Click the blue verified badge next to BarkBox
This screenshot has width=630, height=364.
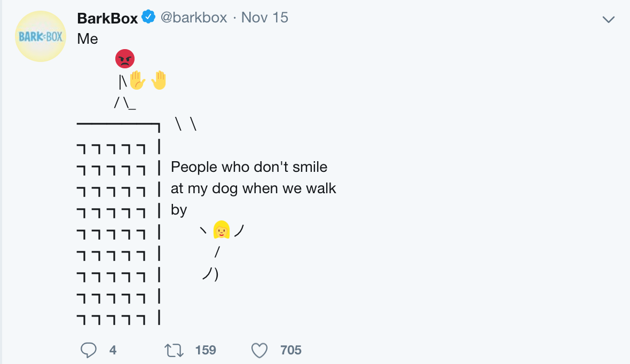[x=146, y=17]
